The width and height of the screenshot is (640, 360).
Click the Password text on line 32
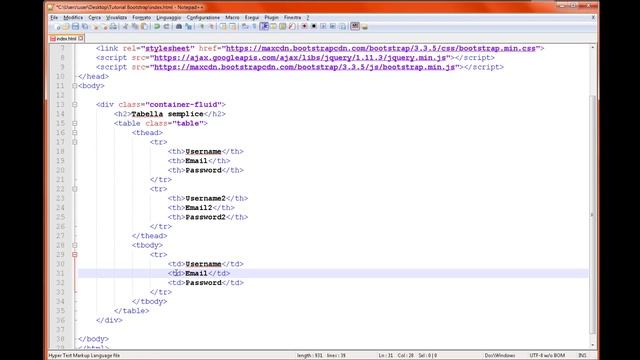click(x=203, y=283)
